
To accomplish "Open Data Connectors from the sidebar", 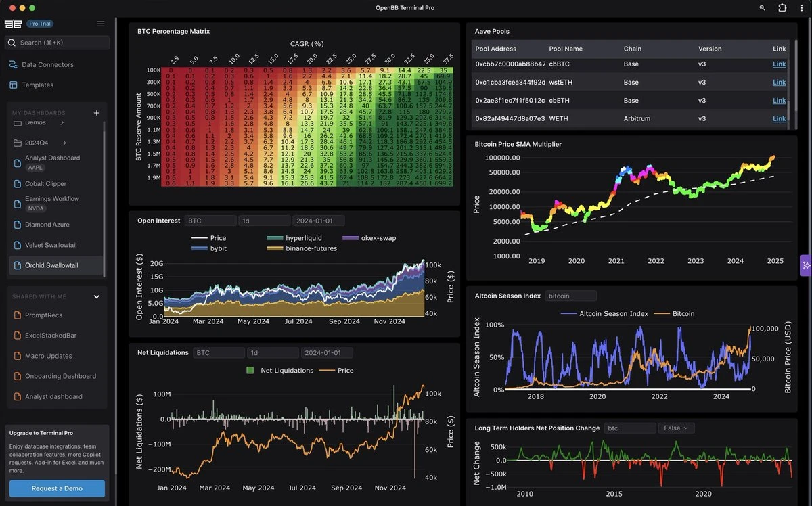I will [47, 65].
